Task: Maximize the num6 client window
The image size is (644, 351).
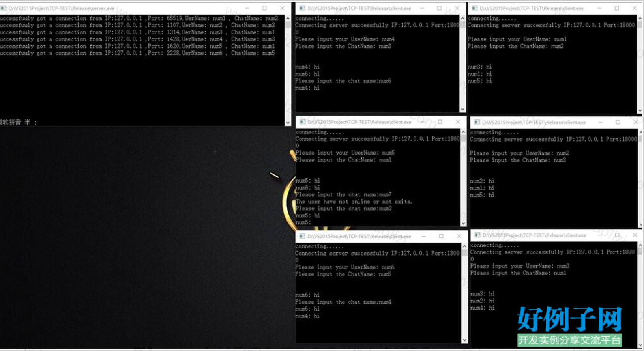Action: click(441, 236)
